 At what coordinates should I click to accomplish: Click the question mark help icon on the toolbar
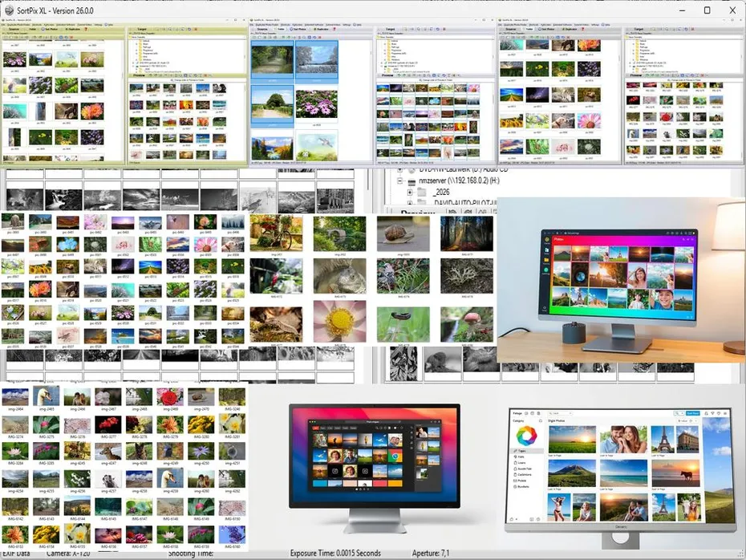click(85, 30)
